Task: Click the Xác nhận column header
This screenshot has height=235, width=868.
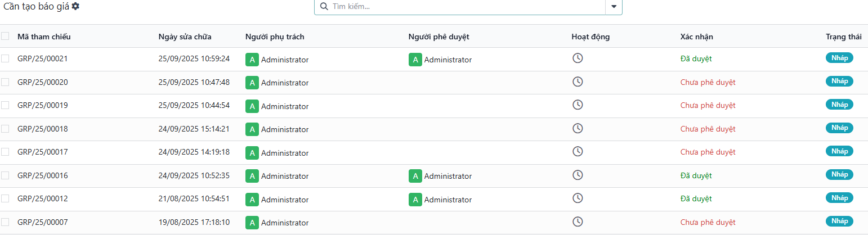Action: click(x=696, y=37)
